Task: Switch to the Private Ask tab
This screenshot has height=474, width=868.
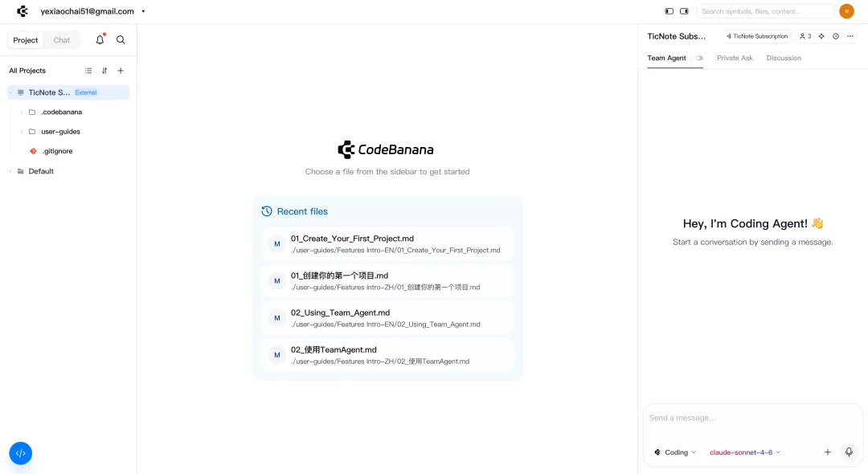Action: pyautogui.click(x=735, y=58)
